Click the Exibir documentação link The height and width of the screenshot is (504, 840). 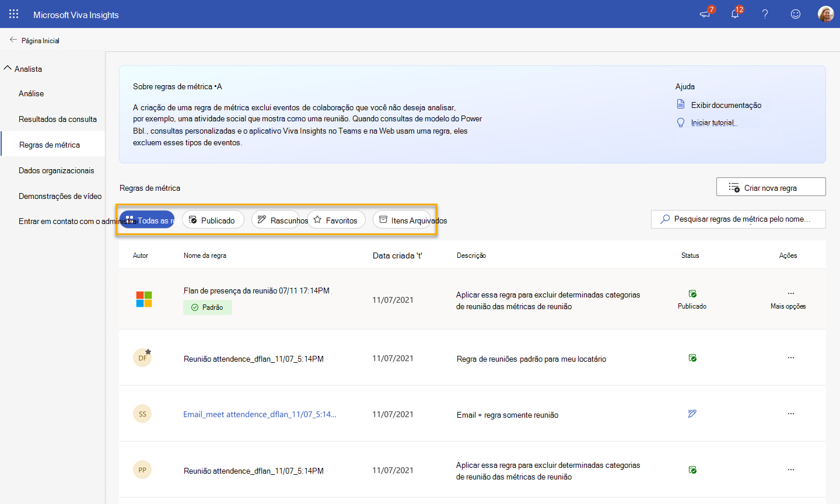[726, 105]
